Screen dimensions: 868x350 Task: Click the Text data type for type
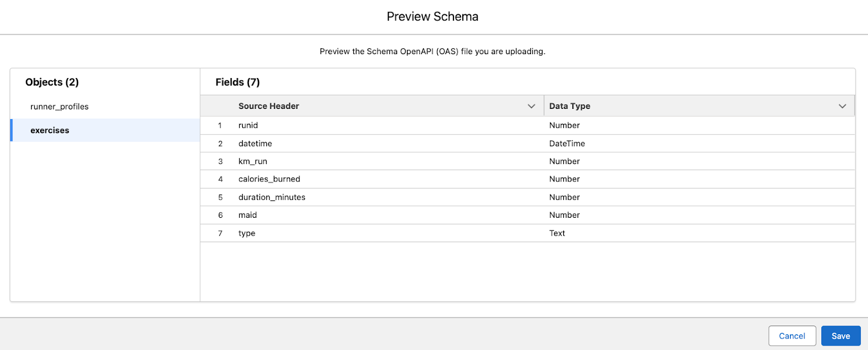(x=557, y=233)
